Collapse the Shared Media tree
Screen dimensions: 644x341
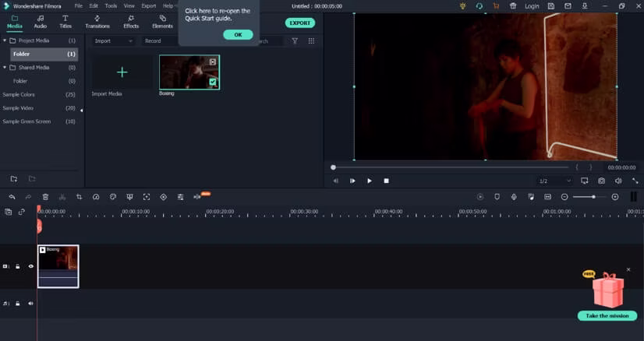[5, 67]
